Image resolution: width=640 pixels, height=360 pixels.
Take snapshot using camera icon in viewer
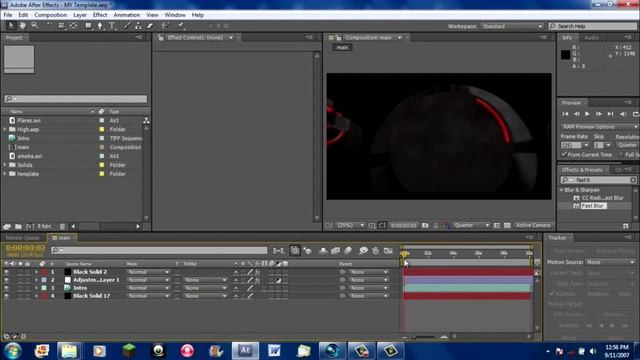click(425, 225)
